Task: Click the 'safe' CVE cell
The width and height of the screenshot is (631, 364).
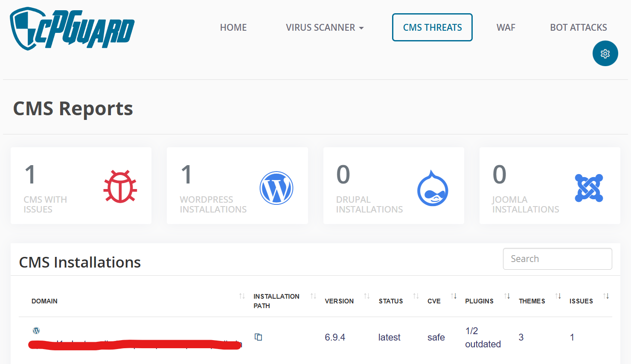Action: tap(436, 337)
